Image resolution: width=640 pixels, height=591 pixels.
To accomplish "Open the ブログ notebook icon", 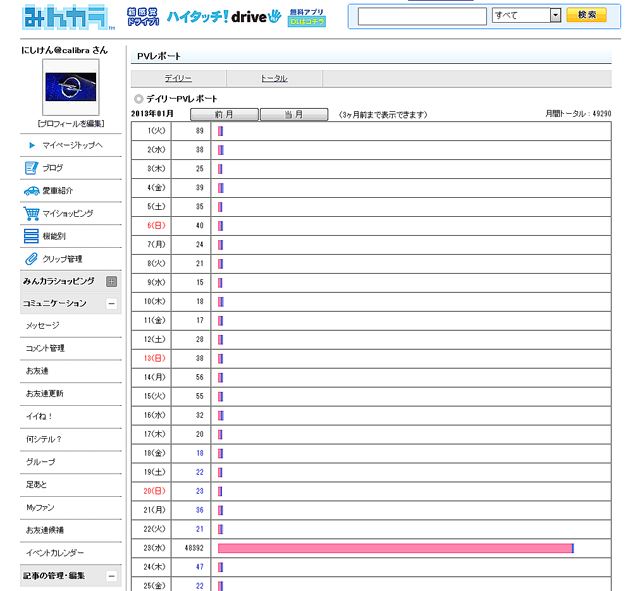I will (31, 168).
